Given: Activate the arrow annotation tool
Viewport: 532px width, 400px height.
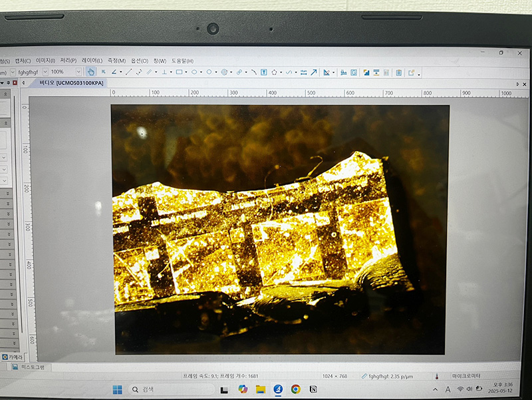Looking at the screenshot, I should (314, 72).
